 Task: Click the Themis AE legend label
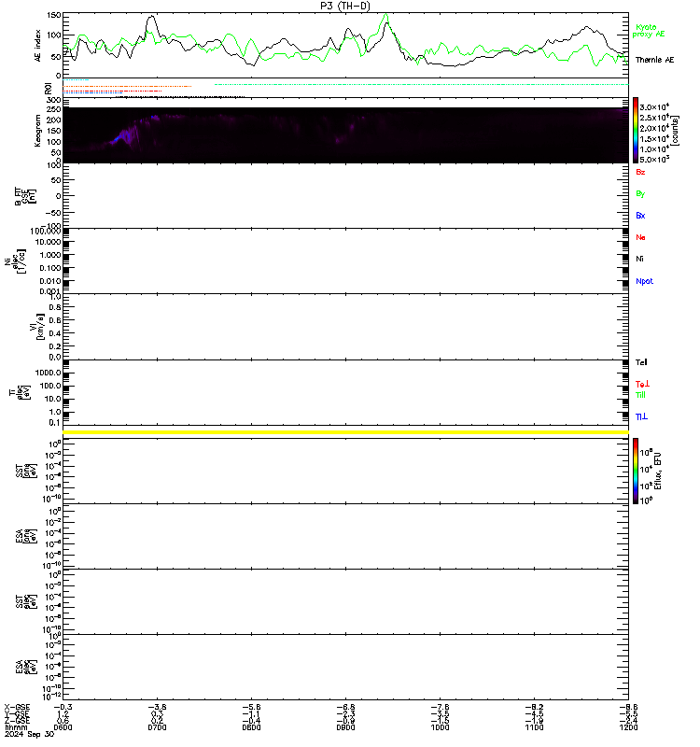pos(655,60)
